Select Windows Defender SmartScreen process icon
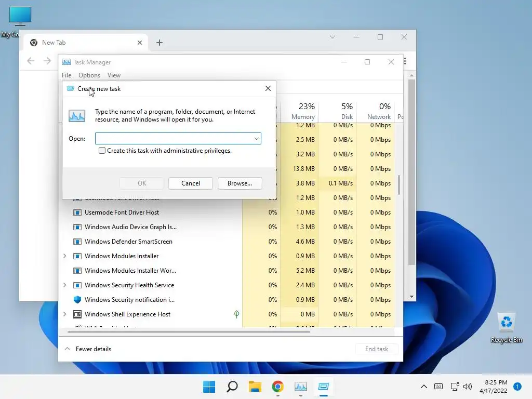This screenshot has width=532, height=399. [x=77, y=242]
